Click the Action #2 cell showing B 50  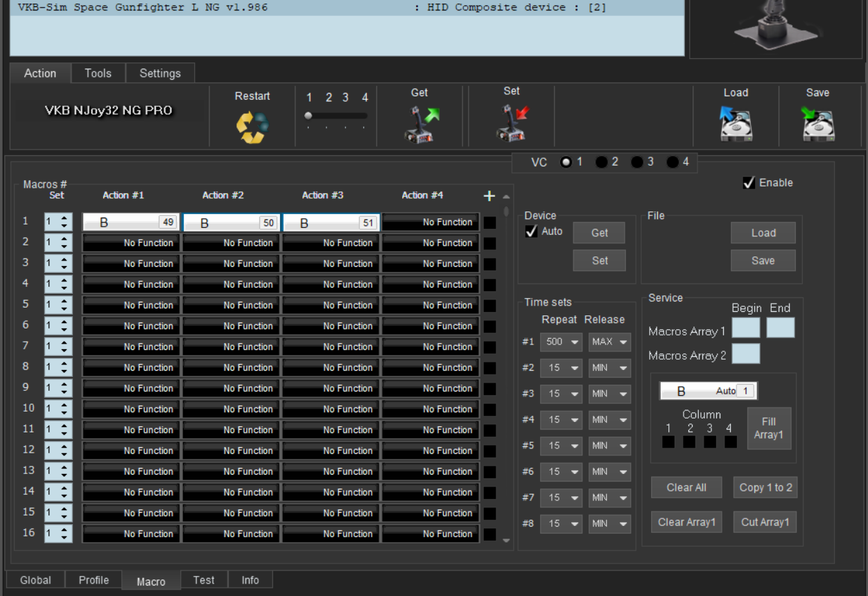click(232, 222)
